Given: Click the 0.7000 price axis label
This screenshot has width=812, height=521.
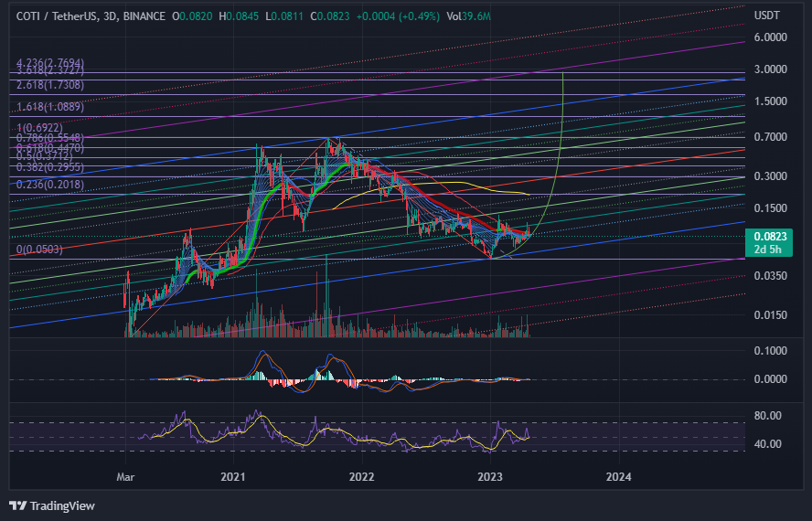Looking at the screenshot, I should click(771, 137).
